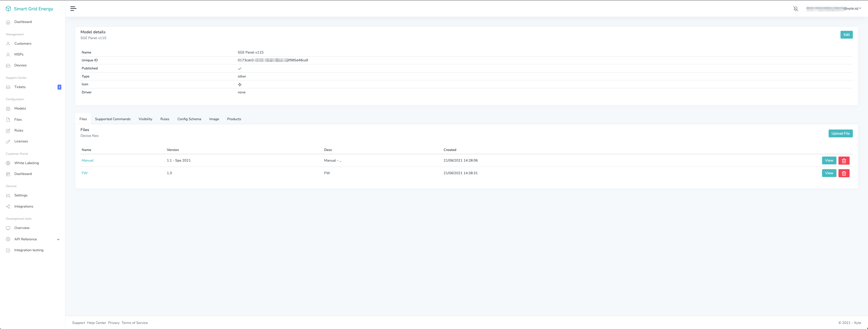Switch to the Config Schema tab

click(189, 119)
